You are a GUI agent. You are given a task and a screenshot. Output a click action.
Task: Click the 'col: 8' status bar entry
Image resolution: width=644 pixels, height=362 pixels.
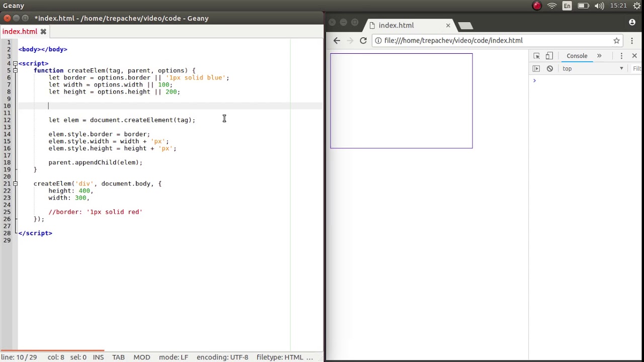click(56, 357)
